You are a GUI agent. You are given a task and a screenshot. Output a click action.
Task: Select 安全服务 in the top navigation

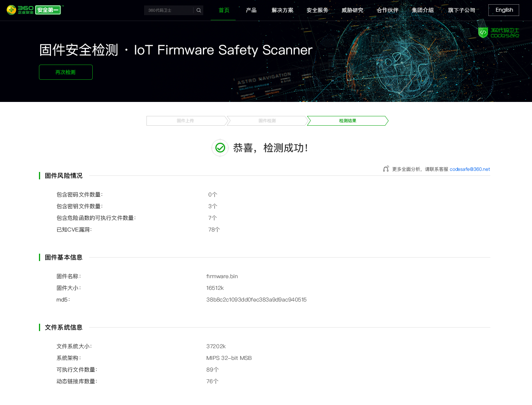point(317,10)
